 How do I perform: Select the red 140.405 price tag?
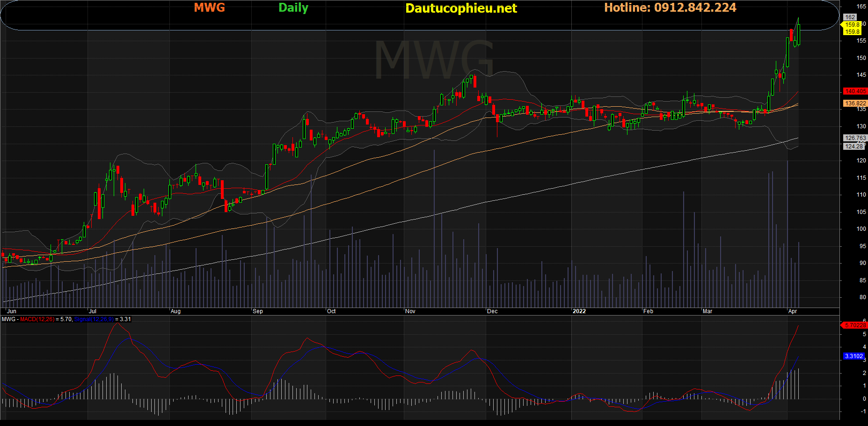pos(855,91)
